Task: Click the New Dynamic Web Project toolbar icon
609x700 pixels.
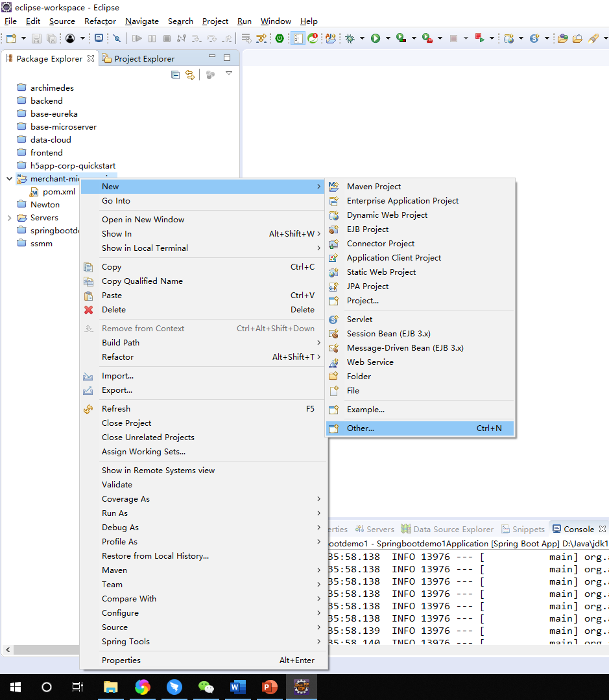Action: (x=508, y=38)
